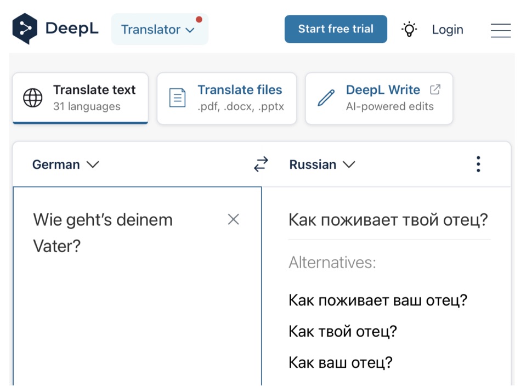Click the lightbulb tips icon

click(409, 30)
